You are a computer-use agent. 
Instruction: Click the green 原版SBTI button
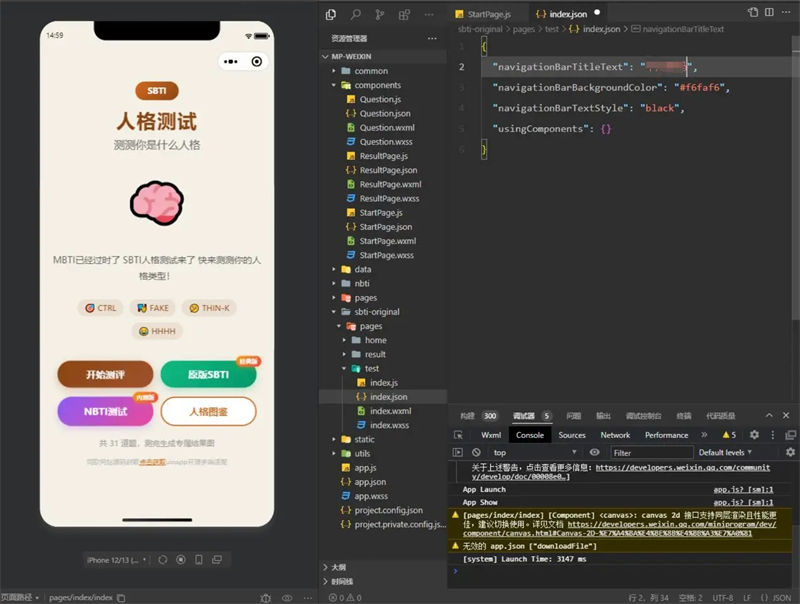pos(208,374)
